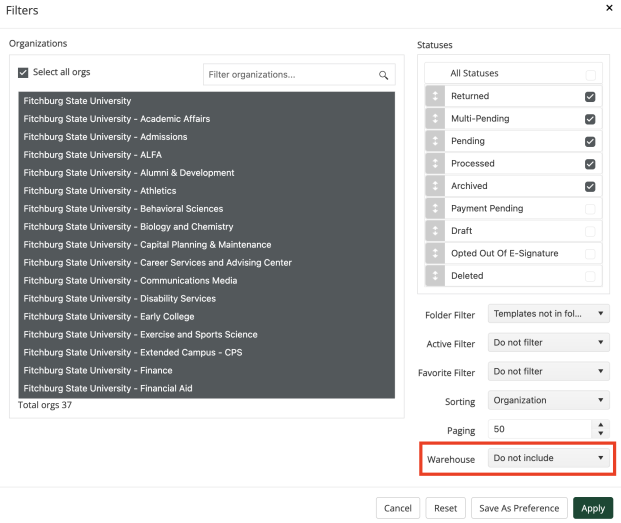Uncheck the Multi-Pending status checkbox

click(590, 119)
